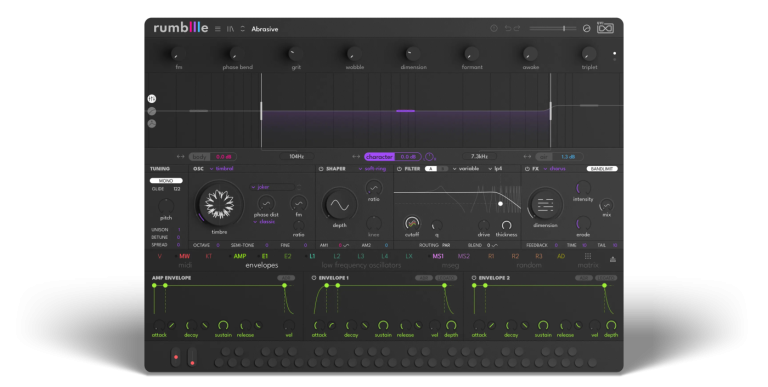Click the body band width arrows icon

tap(180, 157)
